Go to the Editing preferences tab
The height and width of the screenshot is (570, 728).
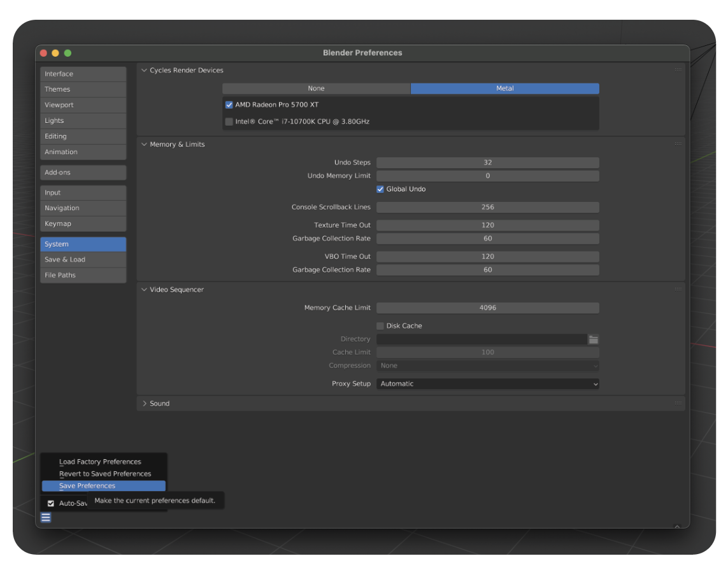point(83,136)
